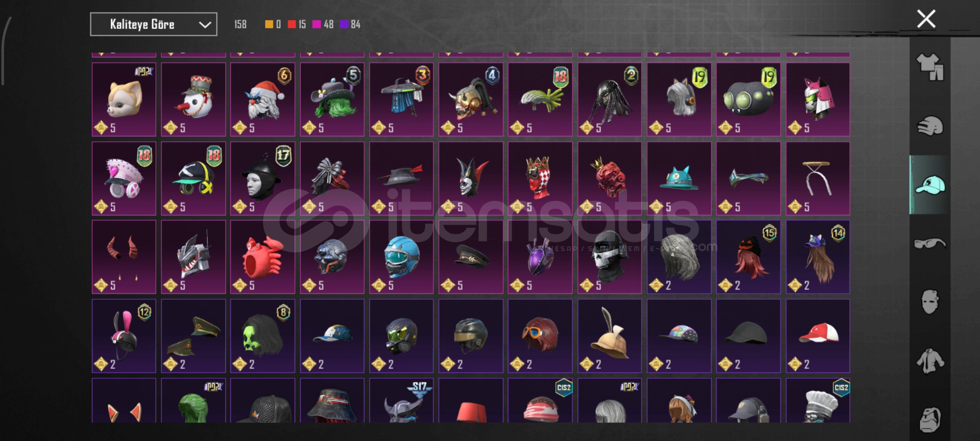Filter by red quality swatch showing 15
Viewport: 980px width, 441px height.
(296, 24)
